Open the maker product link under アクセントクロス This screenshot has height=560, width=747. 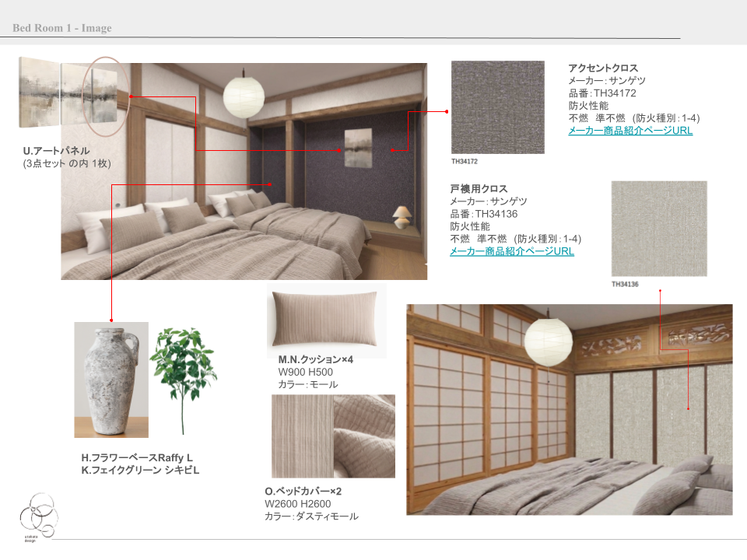pyautogui.click(x=630, y=131)
